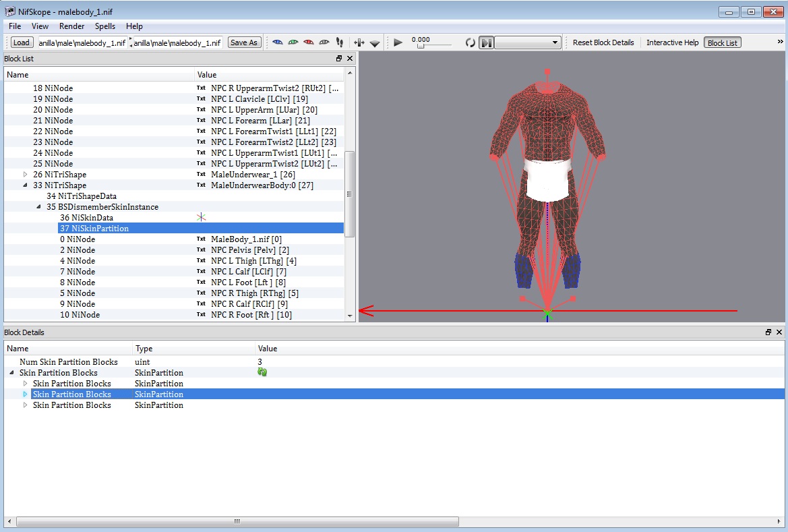Viewport: 788px width, 532px height.
Task: Click the blue eye view icon
Action: 277,42
